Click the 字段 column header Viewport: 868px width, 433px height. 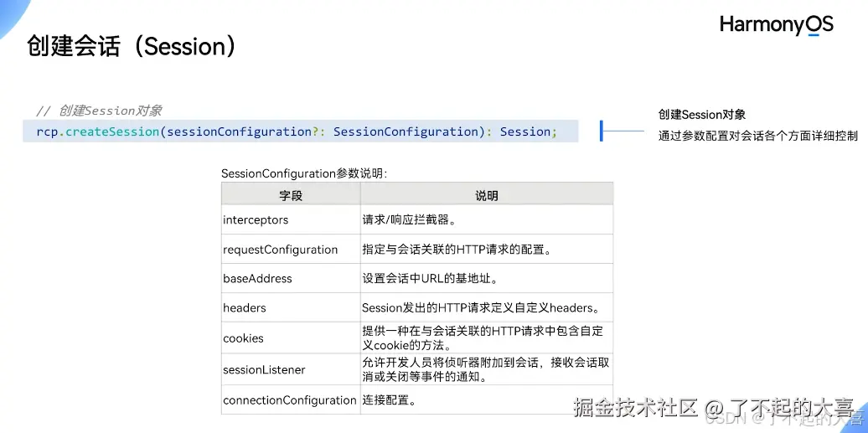(x=291, y=195)
